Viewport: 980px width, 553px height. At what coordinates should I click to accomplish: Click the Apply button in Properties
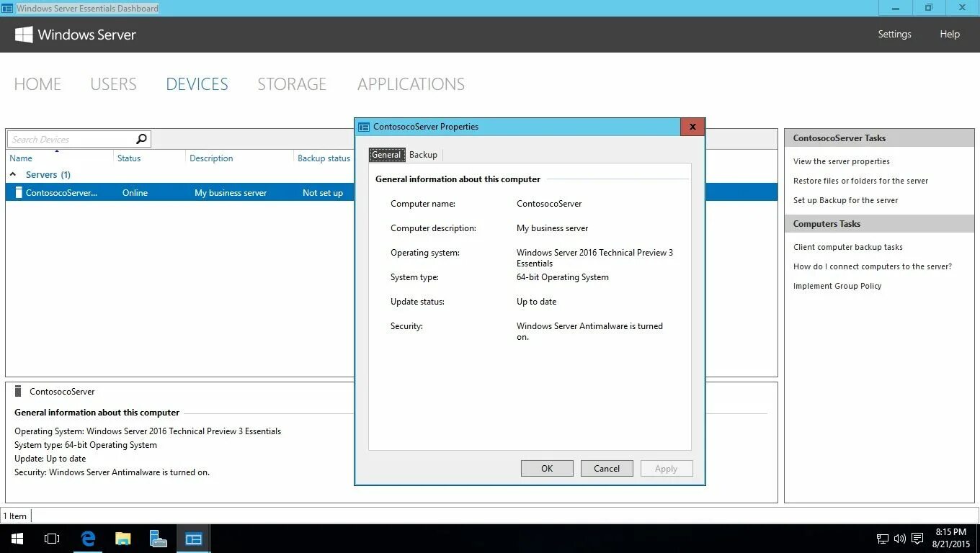click(667, 468)
